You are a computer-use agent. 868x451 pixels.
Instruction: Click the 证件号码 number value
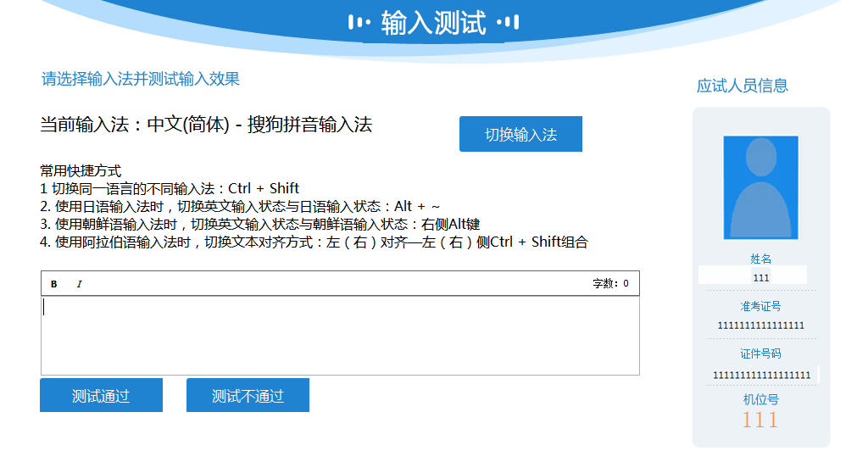(761, 375)
